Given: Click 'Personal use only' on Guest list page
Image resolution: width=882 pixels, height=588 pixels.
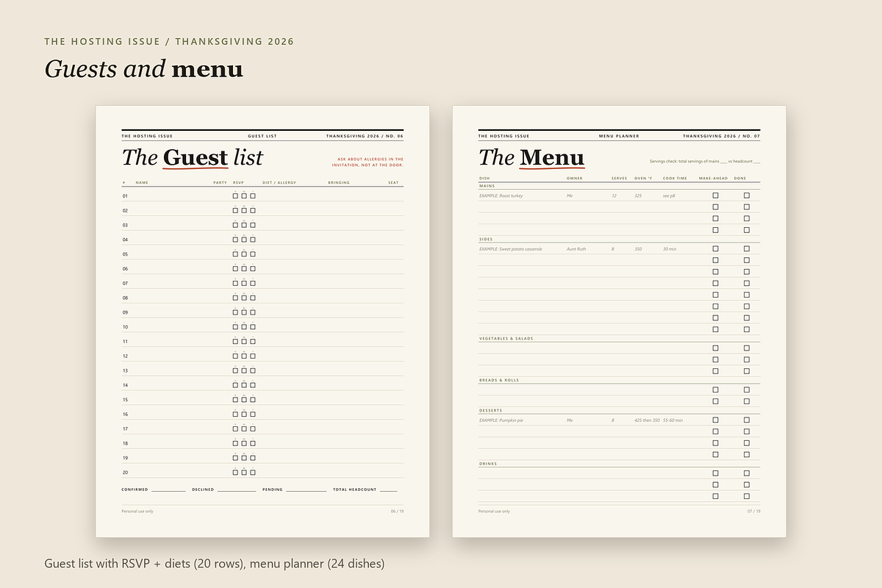Looking at the screenshot, I should coord(137,511).
